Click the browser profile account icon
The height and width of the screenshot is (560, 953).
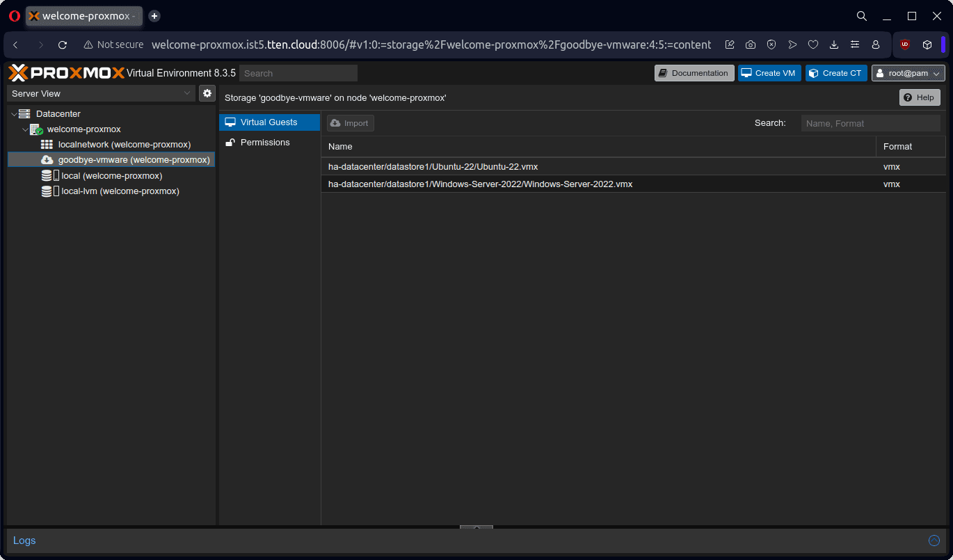(x=876, y=45)
